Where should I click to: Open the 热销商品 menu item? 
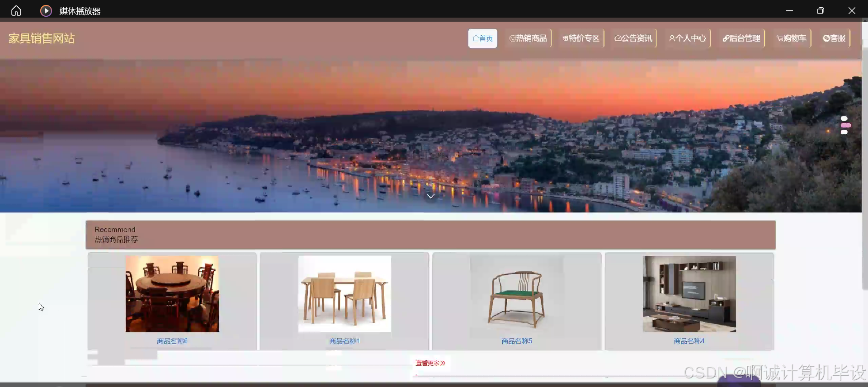coord(528,38)
